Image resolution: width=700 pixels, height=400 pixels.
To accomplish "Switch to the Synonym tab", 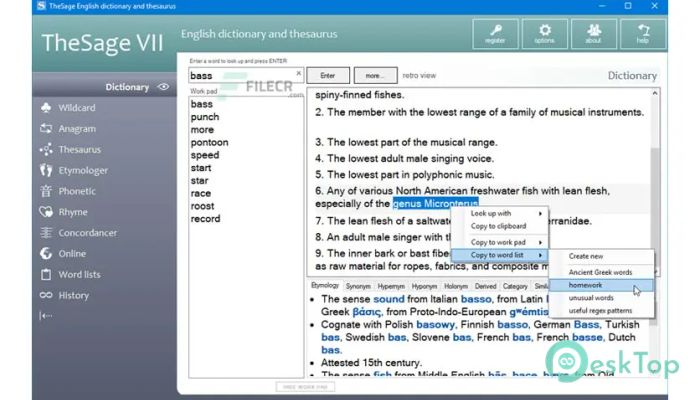I will pos(358,286).
